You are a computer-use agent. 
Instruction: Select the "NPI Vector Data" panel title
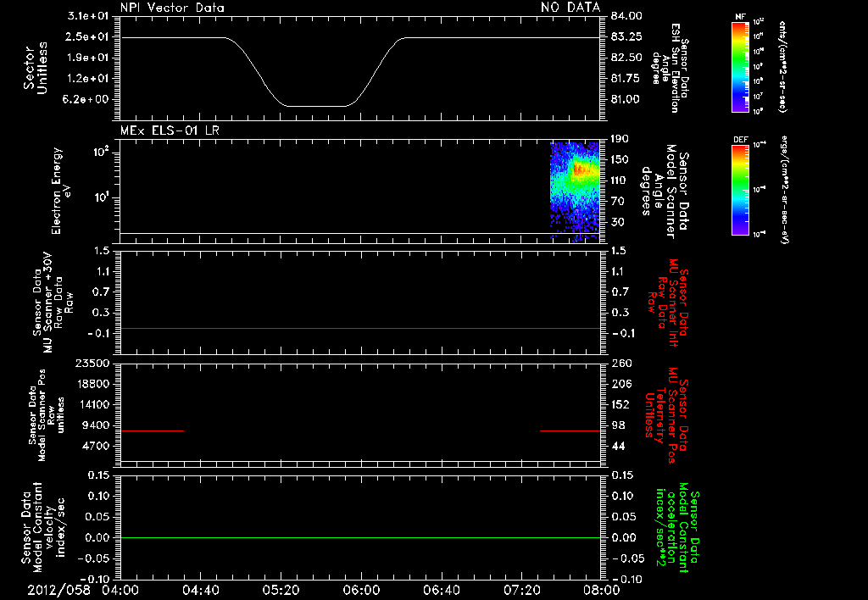(x=173, y=8)
